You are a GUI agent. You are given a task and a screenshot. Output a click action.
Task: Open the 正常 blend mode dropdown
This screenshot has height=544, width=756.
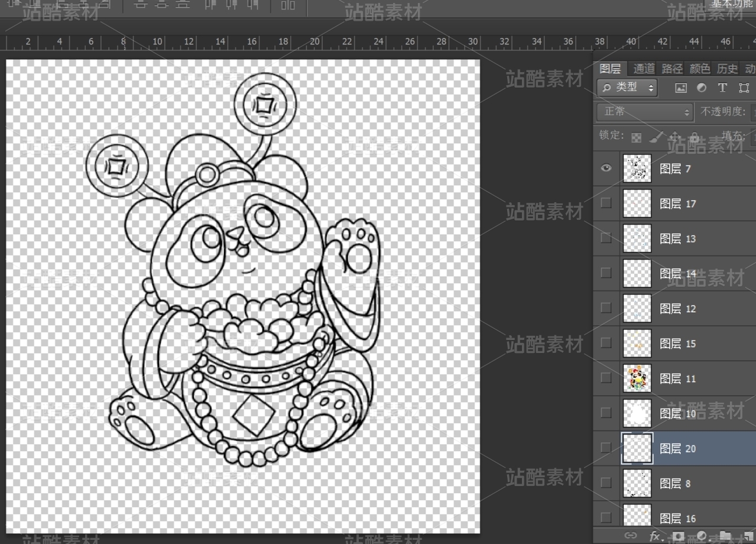pyautogui.click(x=645, y=111)
